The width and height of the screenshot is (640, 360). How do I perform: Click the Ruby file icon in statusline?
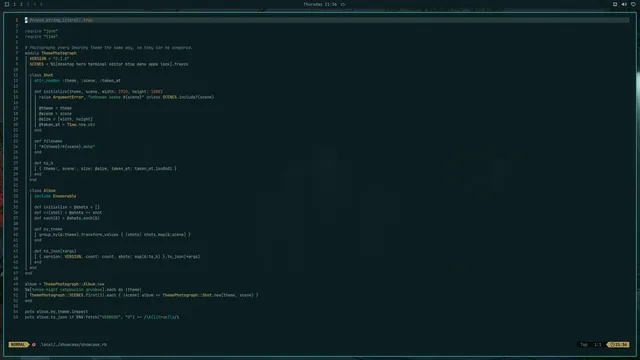(34, 344)
